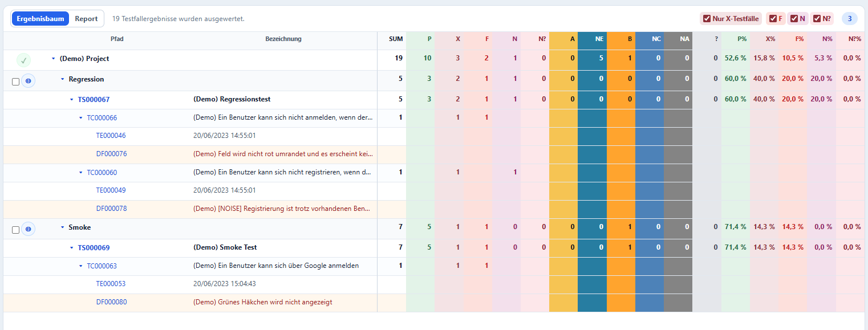Open the TS000067 link
The image size is (868, 330).
point(94,99)
